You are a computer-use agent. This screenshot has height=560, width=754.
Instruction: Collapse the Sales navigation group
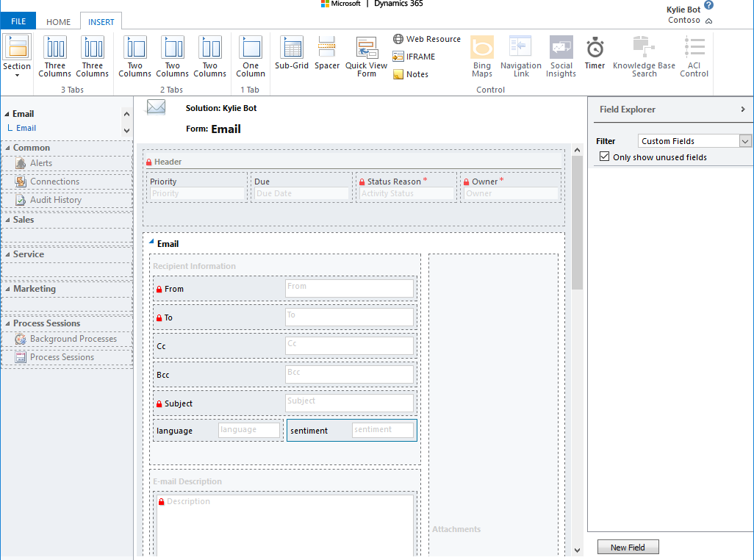click(7, 220)
